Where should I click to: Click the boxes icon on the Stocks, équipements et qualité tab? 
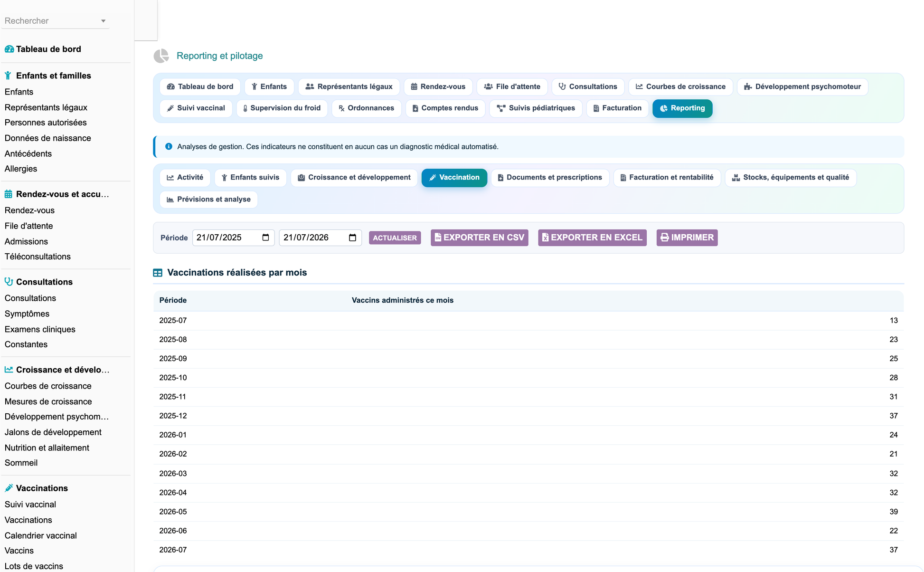[x=736, y=178]
